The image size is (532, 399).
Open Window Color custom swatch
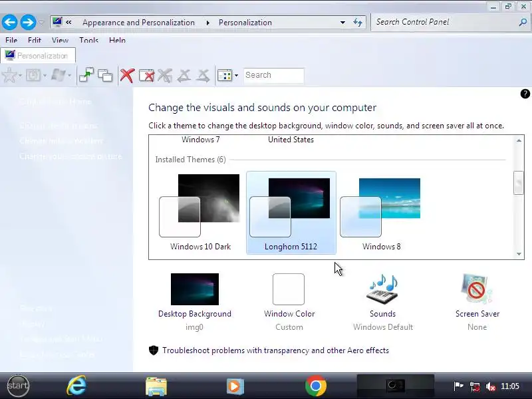(x=289, y=289)
